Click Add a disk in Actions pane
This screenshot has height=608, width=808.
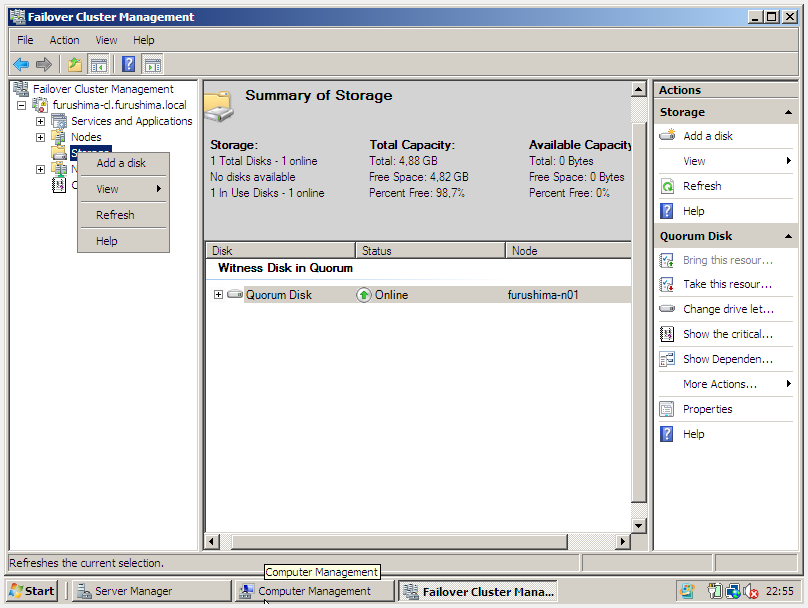tap(708, 136)
